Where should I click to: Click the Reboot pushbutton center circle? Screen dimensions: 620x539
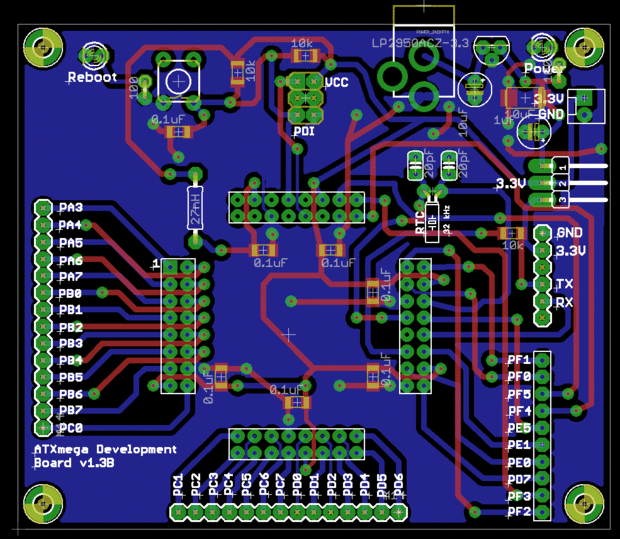(178, 82)
